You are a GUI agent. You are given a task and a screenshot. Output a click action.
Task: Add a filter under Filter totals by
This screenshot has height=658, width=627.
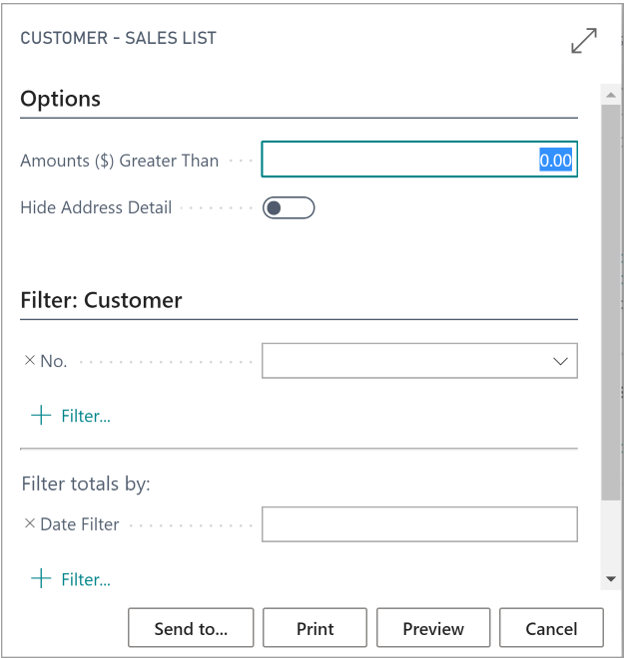[71, 579]
